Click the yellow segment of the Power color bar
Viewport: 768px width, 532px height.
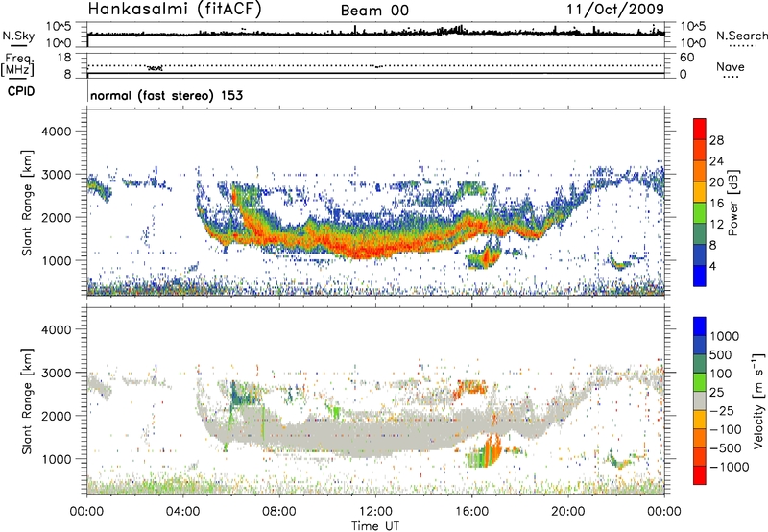tap(700, 192)
